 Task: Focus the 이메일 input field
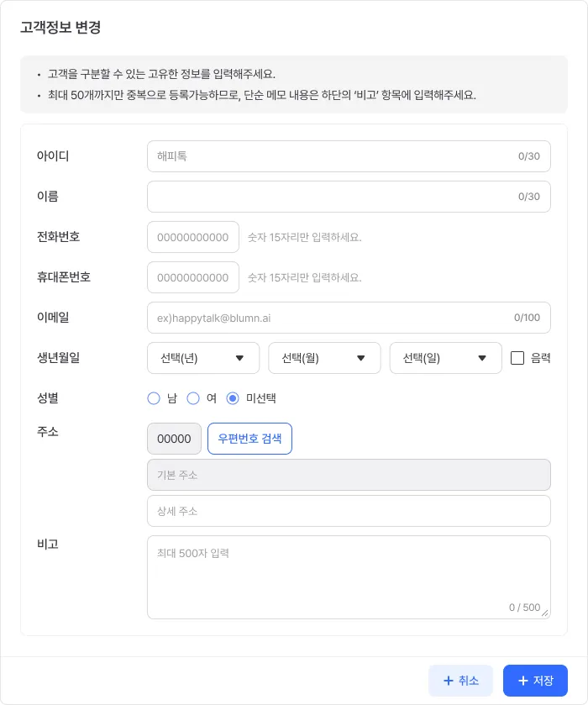click(349, 318)
